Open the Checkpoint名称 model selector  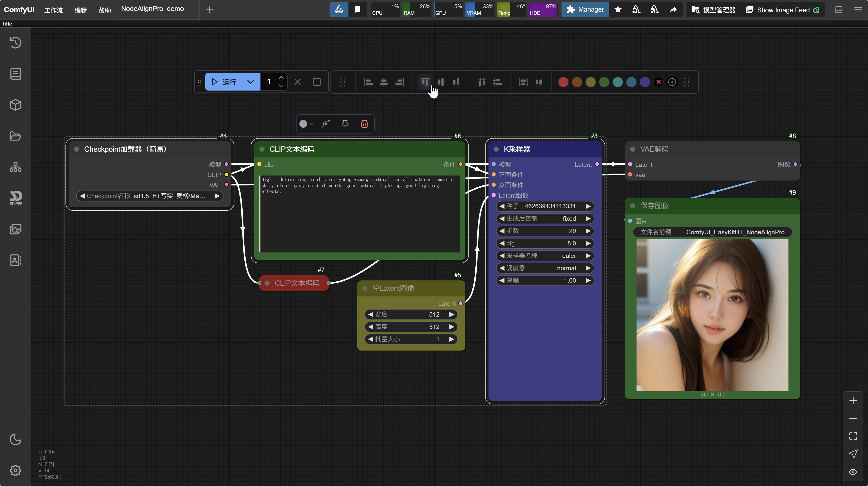(x=150, y=196)
